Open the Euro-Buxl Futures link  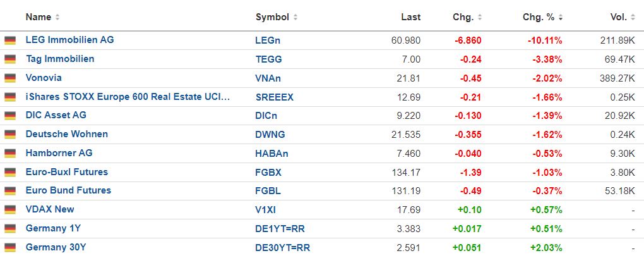pos(66,172)
